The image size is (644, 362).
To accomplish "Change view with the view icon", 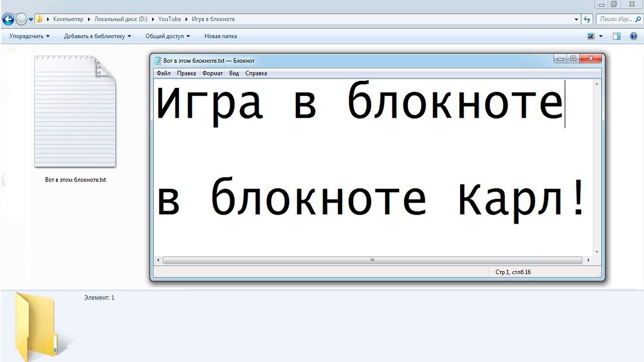I will pyautogui.click(x=591, y=36).
